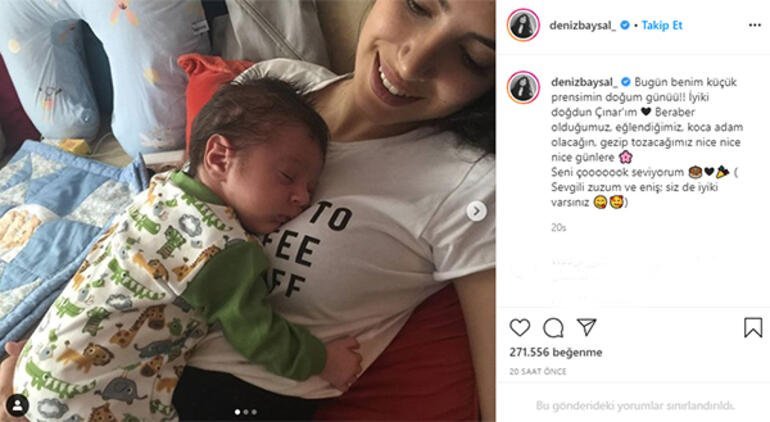Like the post with the heart icon
This screenshot has height=422, width=770.
coord(520,328)
